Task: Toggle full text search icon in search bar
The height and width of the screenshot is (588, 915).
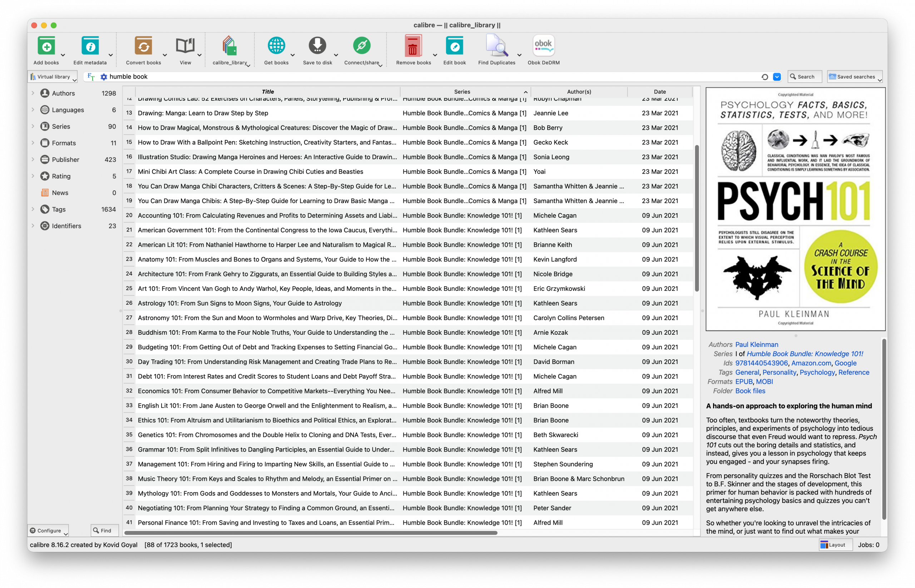Action: (x=91, y=77)
